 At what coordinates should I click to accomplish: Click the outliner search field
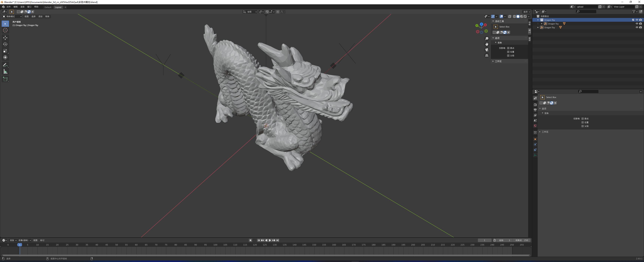(586, 11)
